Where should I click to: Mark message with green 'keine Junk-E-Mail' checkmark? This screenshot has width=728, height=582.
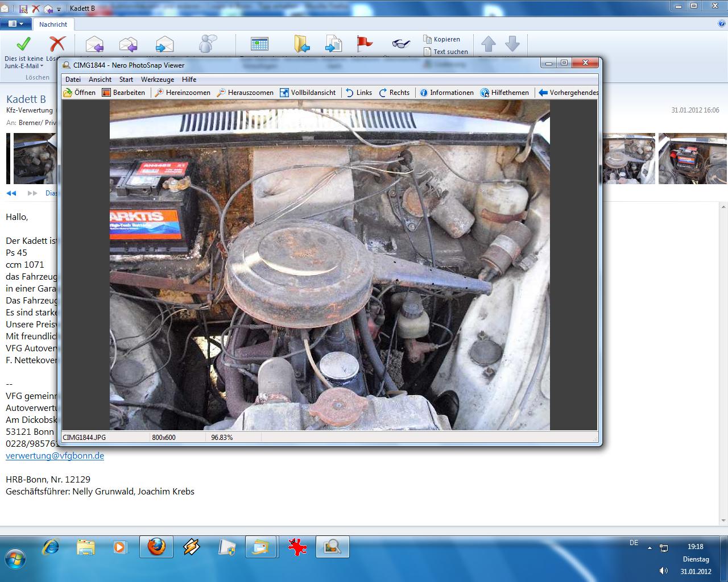coord(23,44)
